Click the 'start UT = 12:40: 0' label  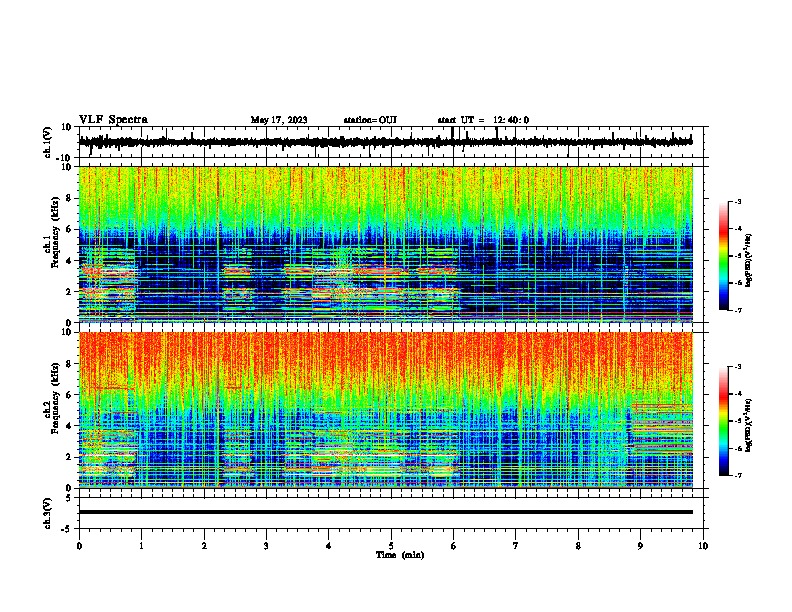(483, 120)
